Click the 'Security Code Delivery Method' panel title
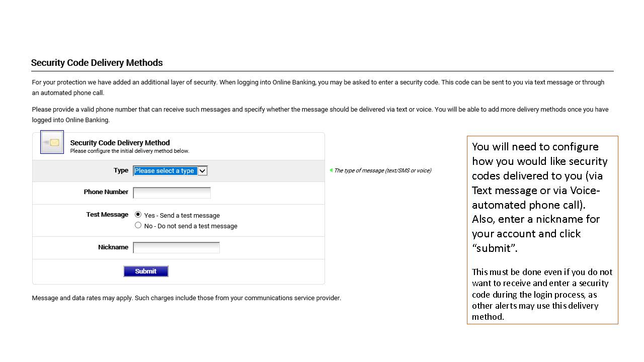This screenshot has width=644, height=362. tap(120, 143)
